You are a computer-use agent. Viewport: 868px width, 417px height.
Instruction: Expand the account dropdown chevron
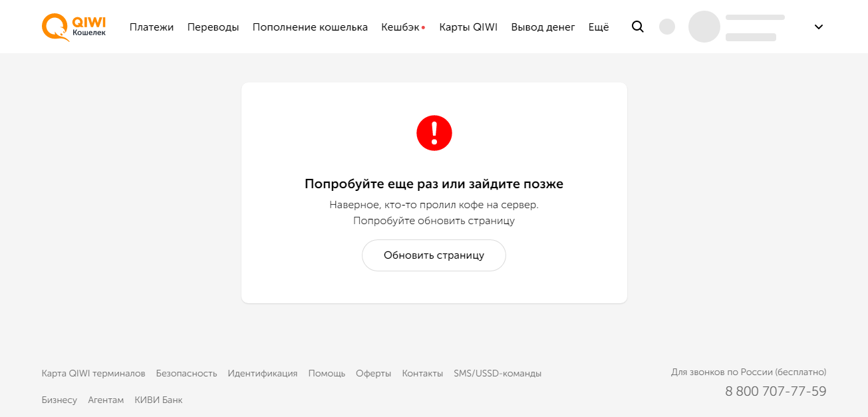(x=819, y=27)
